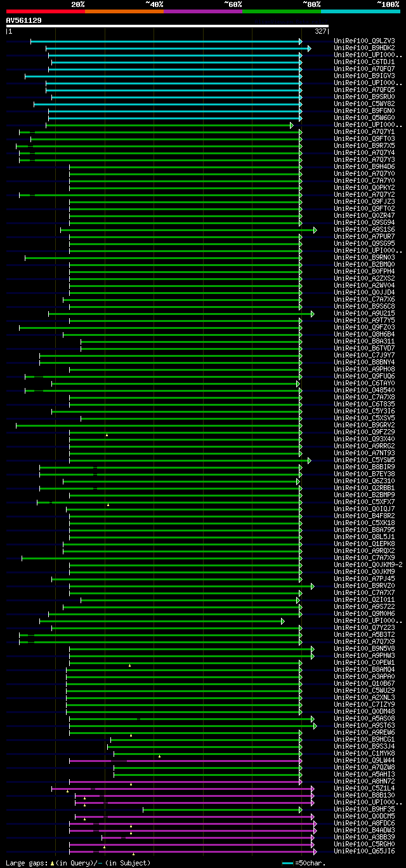Click the UniRef100_Q0ZR47 label
The height and width of the screenshot is (868, 406).
[364, 216]
